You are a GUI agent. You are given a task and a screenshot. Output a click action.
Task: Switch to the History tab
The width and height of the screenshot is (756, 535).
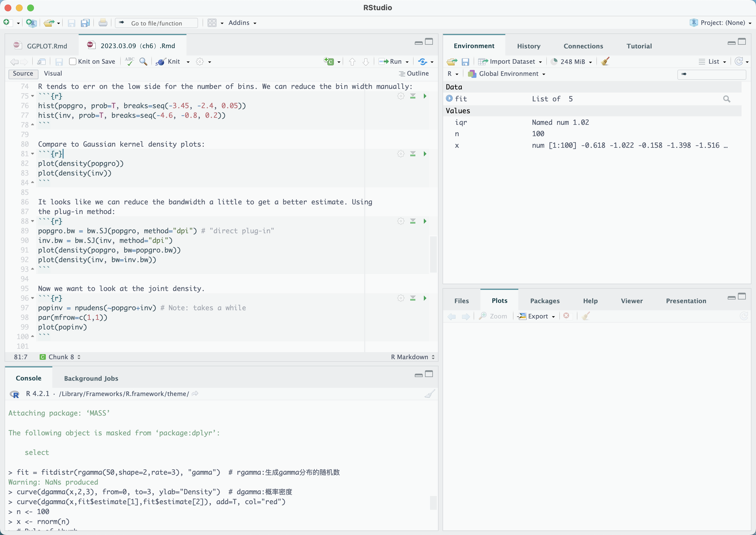pyautogui.click(x=527, y=46)
